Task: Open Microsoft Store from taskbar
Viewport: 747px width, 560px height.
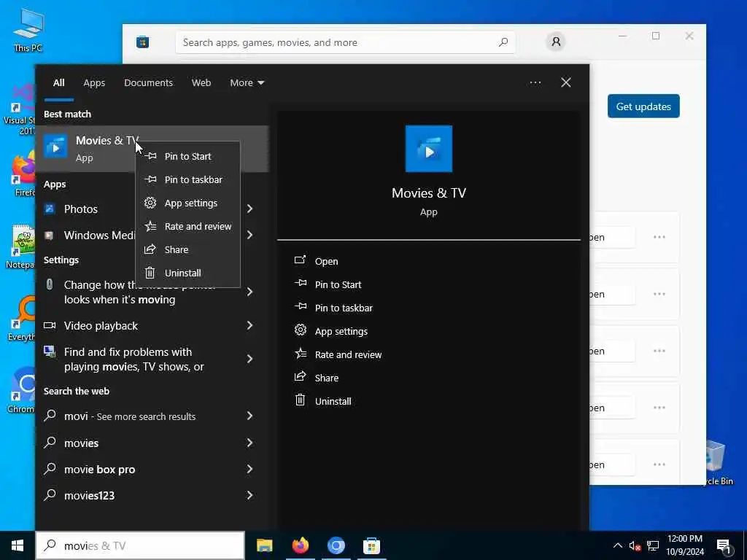Action: click(x=371, y=545)
